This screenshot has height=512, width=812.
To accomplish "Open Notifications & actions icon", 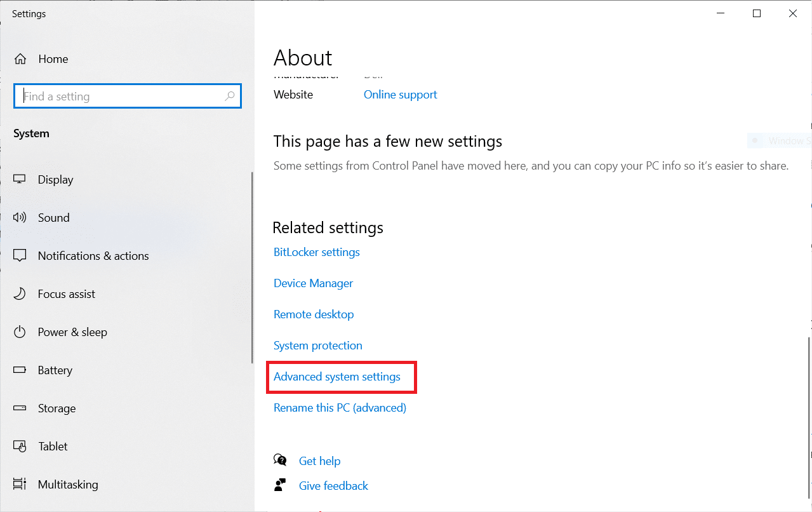I will [20, 256].
